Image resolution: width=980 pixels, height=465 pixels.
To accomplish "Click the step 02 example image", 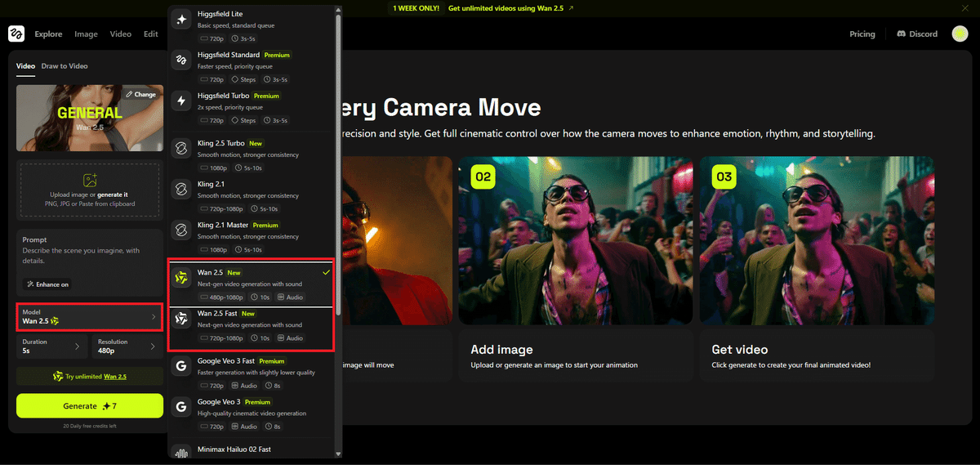I will click(x=576, y=240).
